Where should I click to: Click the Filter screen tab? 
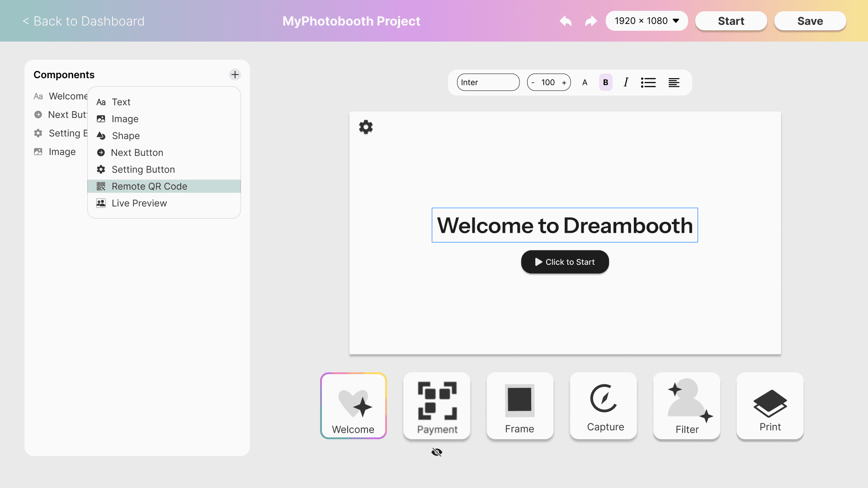(687, 405)
